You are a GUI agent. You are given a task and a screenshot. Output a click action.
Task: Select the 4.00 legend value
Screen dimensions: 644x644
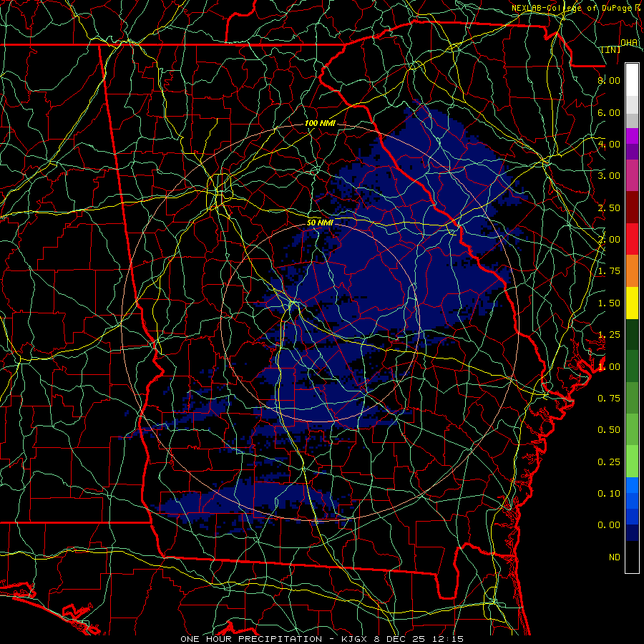click(609, 144)
